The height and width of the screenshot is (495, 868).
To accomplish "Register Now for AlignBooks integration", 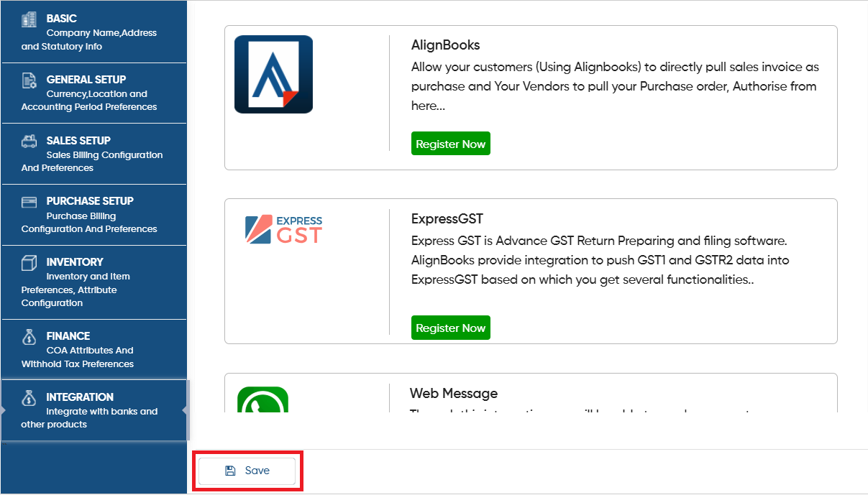I will click(x=451, y=144).
